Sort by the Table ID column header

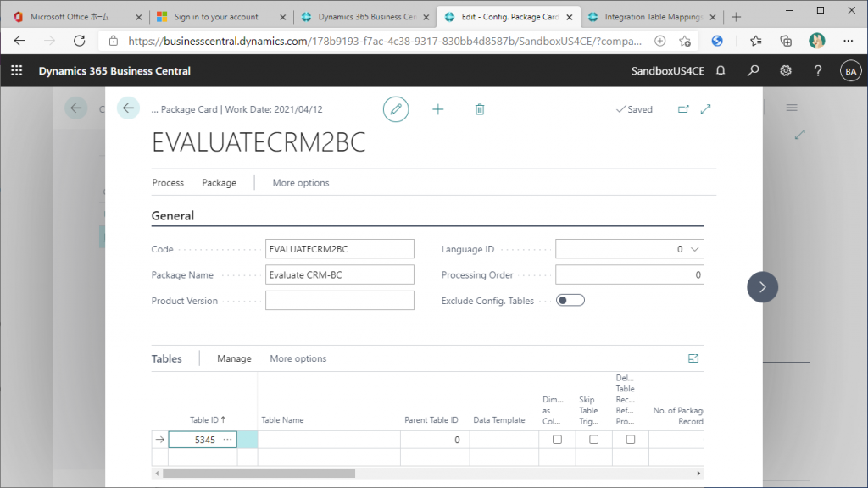coord(208,420)
